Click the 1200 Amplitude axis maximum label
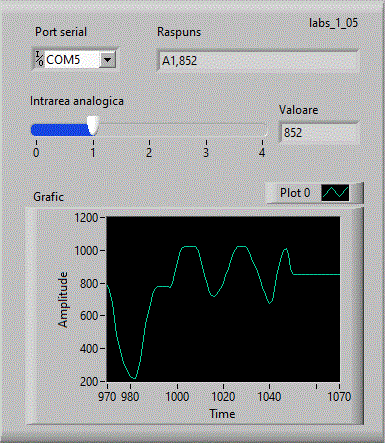The image size is (385, 443). [86, 218]
